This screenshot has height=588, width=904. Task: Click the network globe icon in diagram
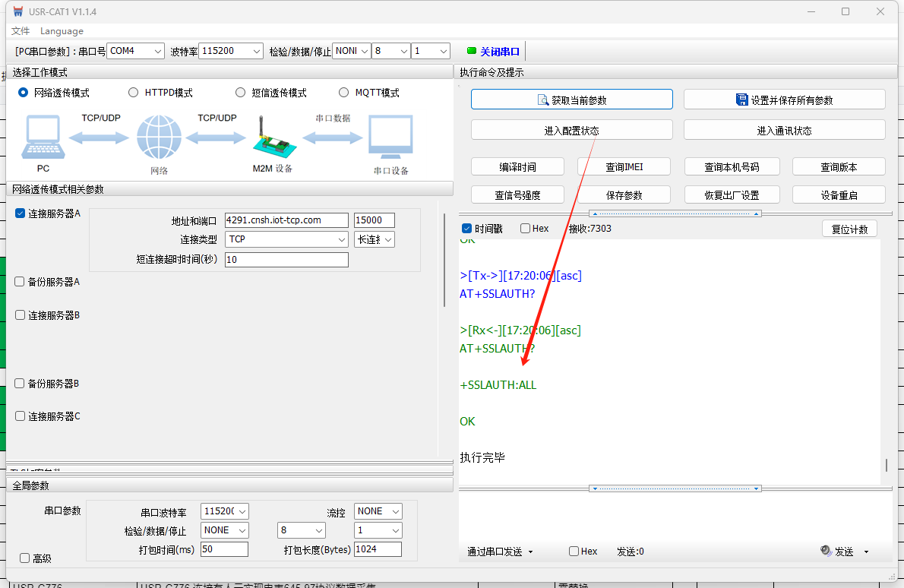coord(160,138)
